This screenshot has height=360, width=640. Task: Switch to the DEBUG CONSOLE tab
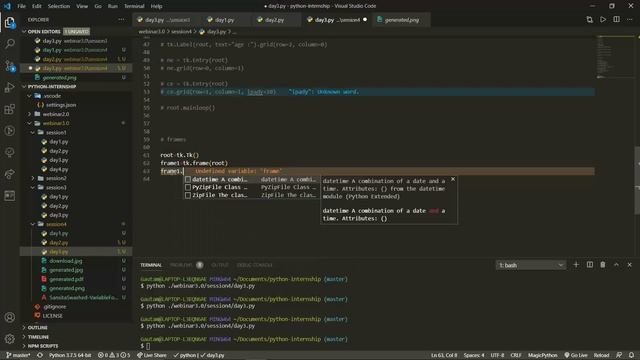pyautogui.click(x=254, y=265)
